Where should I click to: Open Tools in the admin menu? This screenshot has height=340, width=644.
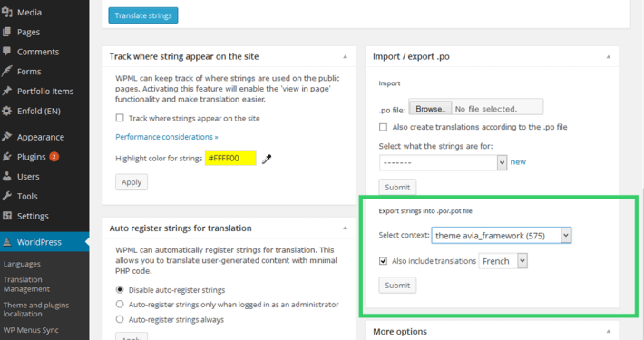pos(27,196)
